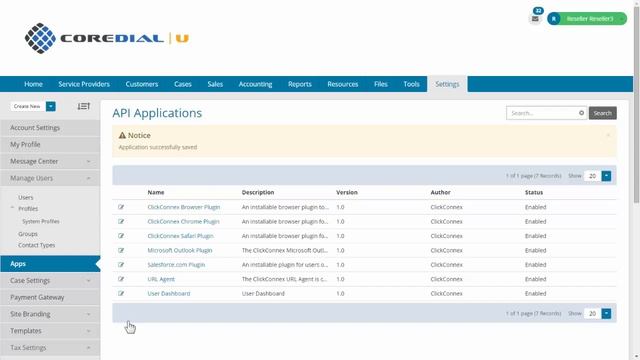Open ClickConnex Safari Plugin link
640x360 pixels.
click(x=180, y=236)
